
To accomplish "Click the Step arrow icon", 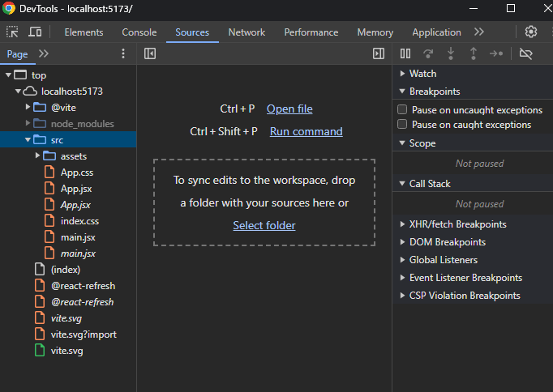I will coord(496,53).
